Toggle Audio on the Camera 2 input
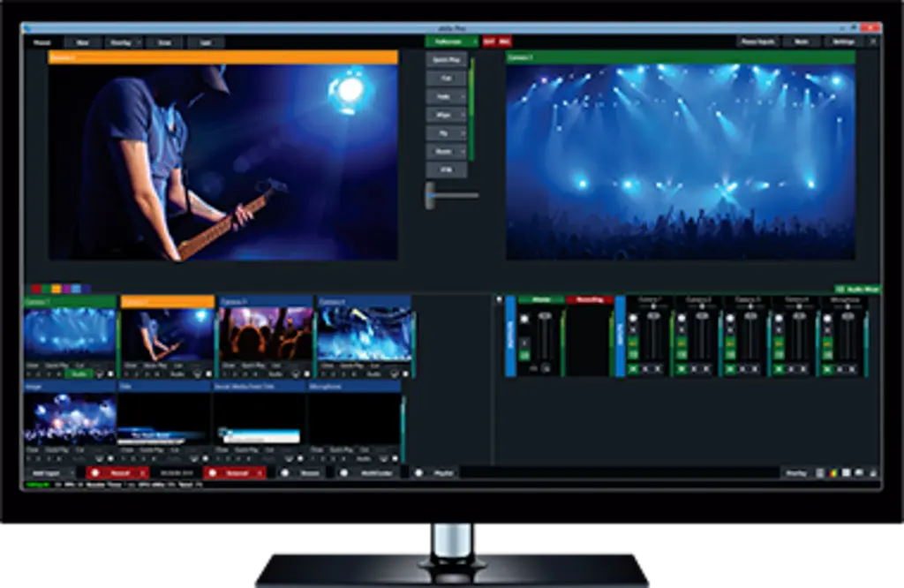Screen dimensions: 904x588 coord(177,373)
